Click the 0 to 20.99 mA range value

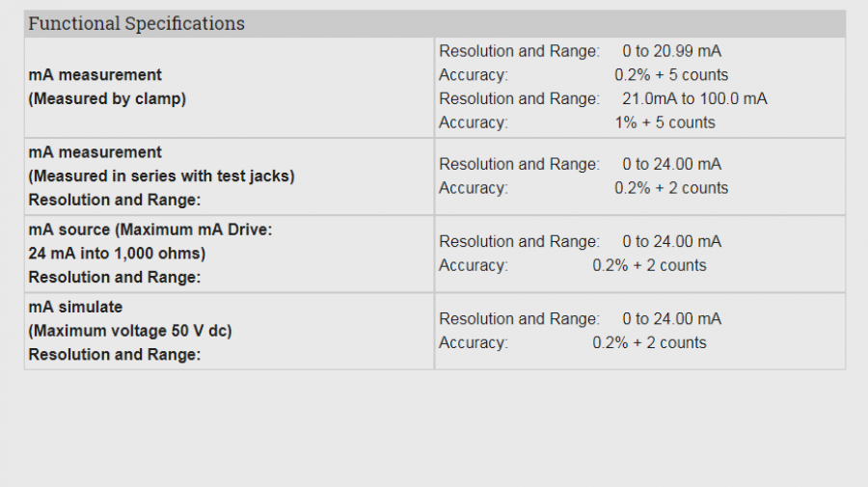(x=671, y=51)
